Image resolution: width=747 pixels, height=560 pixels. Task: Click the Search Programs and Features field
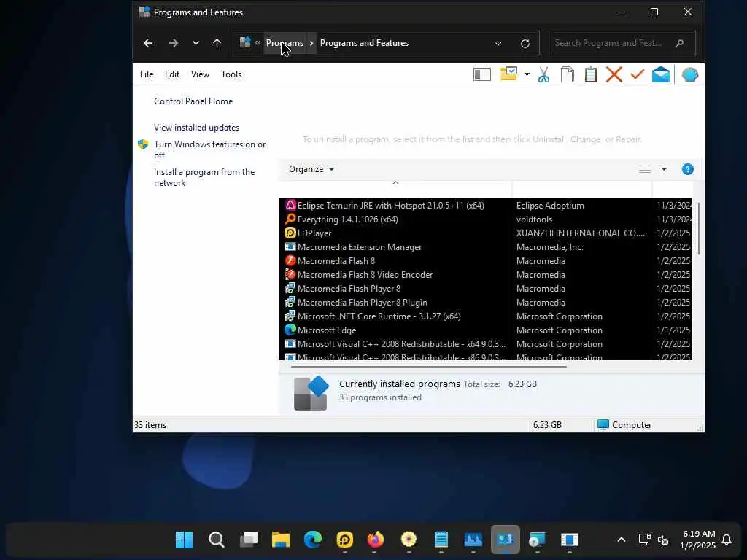622,43
